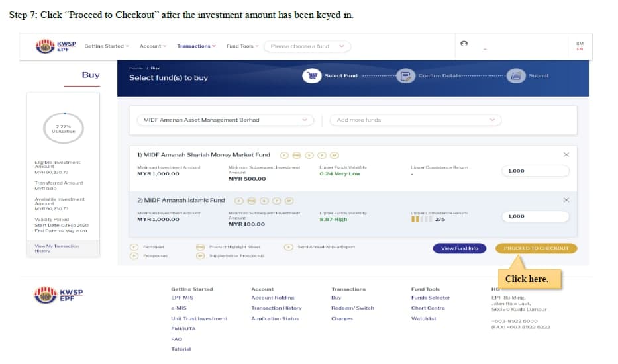The width and height of the screenshot is (618, 364).
Task: Open PHS icon of Shariah Money Market Fund
Action: pyautogui.click(x=297, y=156)
